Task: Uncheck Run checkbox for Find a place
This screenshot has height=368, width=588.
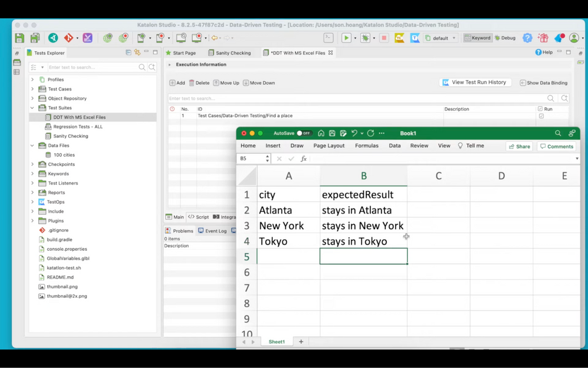Action: (542, 116)
